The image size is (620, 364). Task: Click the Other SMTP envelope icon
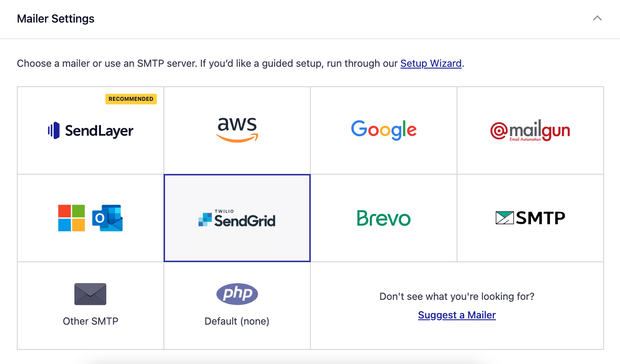(90, 294)
